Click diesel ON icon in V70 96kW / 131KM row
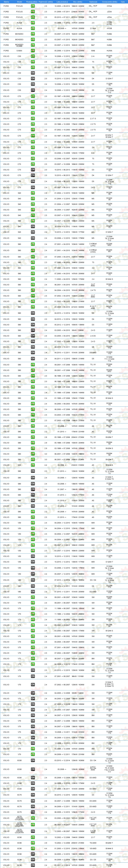Viewport: 128px width, 868px height. pos(33,676)
